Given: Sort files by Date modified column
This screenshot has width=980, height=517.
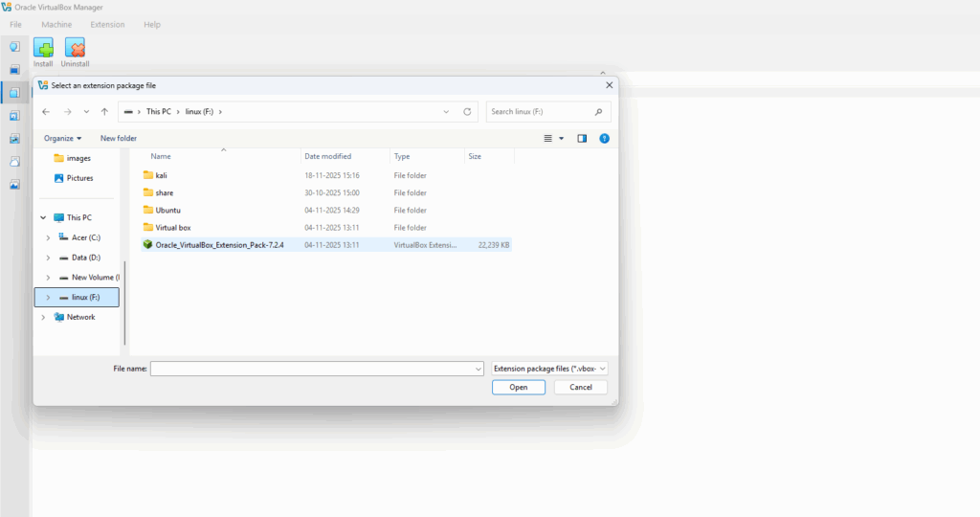Looking at the screenshot, I should click(x=327, y=156).
